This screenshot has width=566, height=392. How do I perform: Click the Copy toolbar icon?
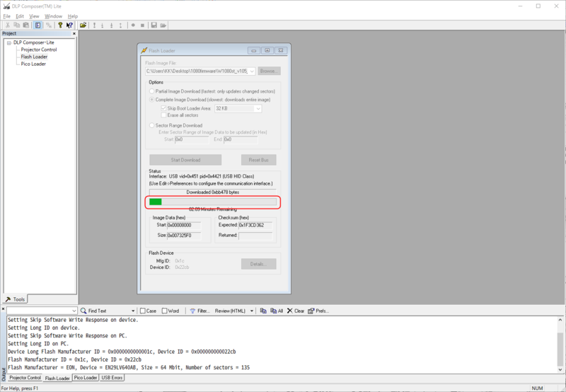16,25
